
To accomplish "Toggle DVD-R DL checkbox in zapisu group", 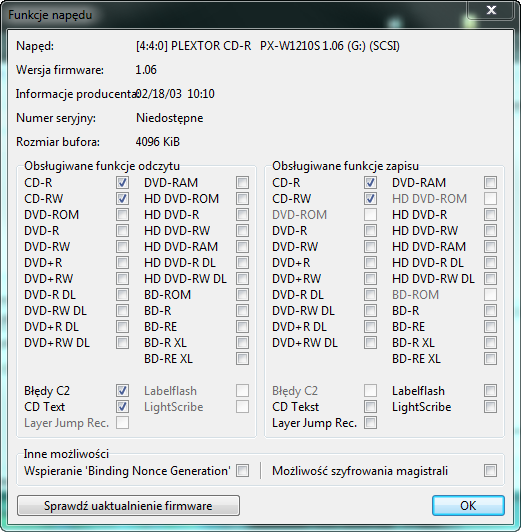I will click(x=370, y=294).
